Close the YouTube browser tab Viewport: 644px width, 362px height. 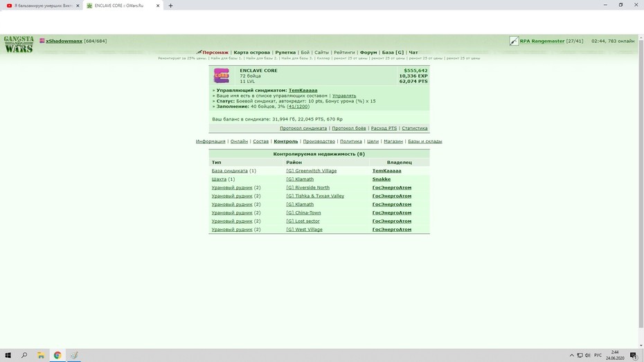[x=78, y=6]
